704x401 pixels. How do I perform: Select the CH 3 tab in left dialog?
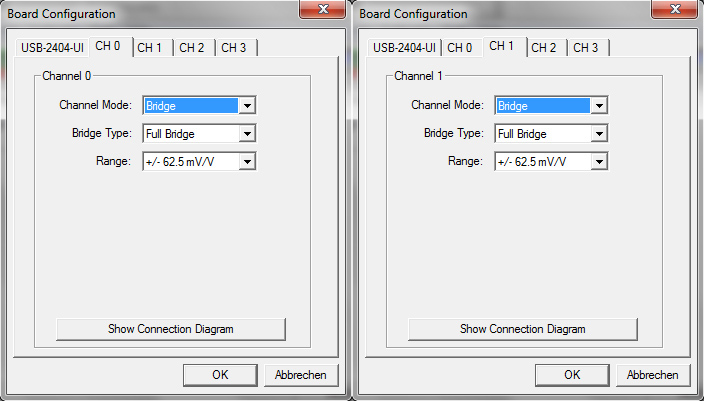[236, 48]
